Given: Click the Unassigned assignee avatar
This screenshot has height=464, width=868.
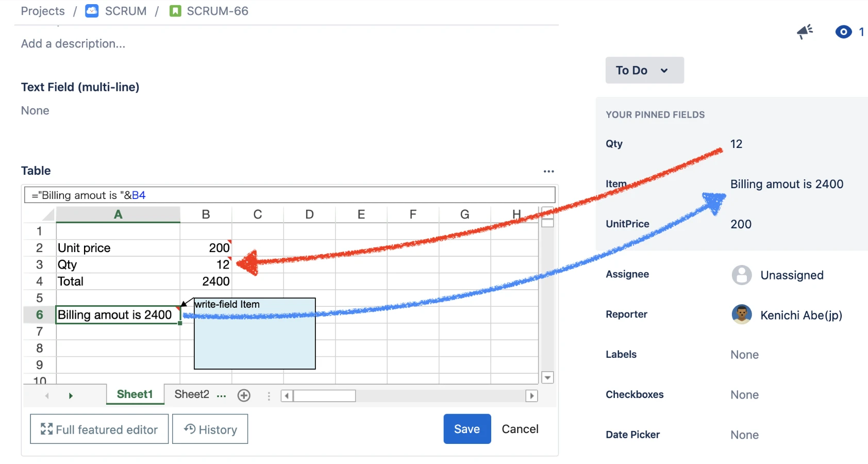Looking at the screenshot, I should [741, 275].
